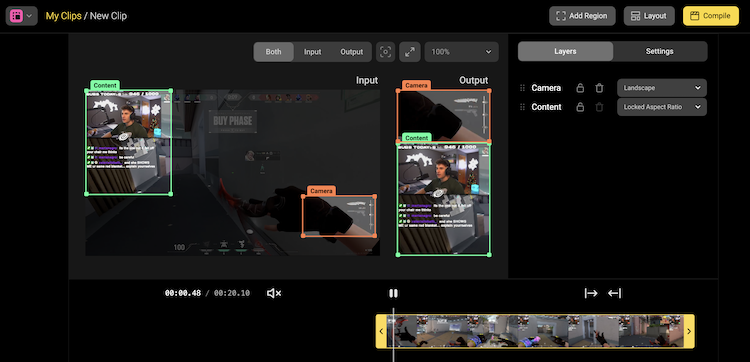Open the Landscape dropdown for Camera
Viewport: 750px width, 362px height.
click(x=662, y=88)
